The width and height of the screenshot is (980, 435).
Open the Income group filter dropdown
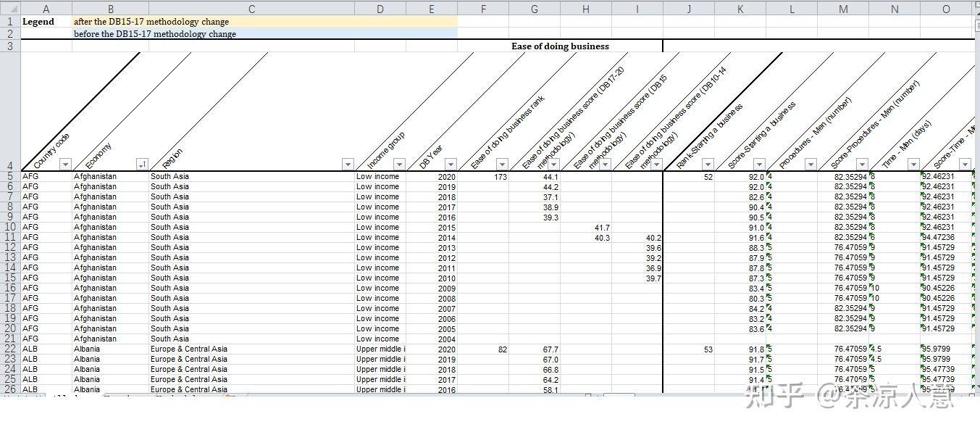(x=399, y=165)
